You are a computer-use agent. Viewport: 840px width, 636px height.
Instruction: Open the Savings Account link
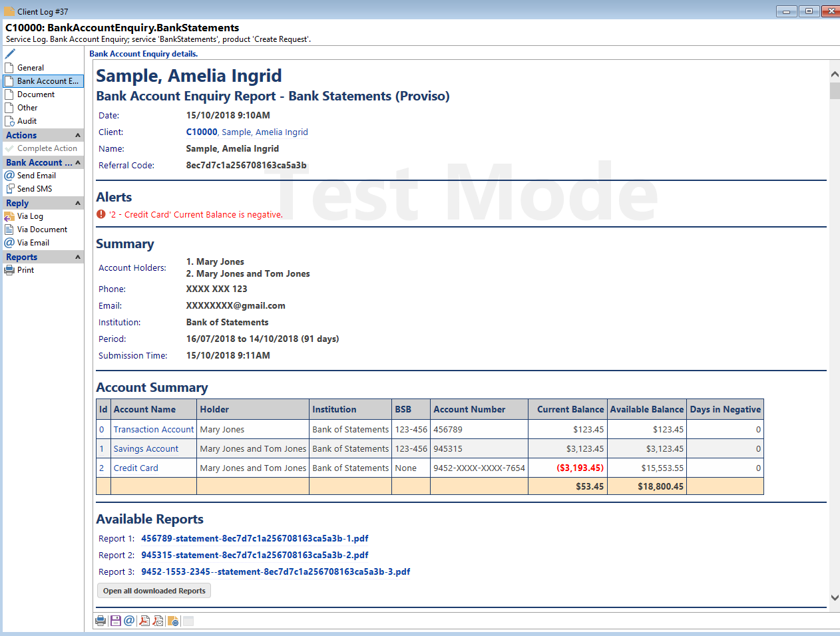point(146,448)
